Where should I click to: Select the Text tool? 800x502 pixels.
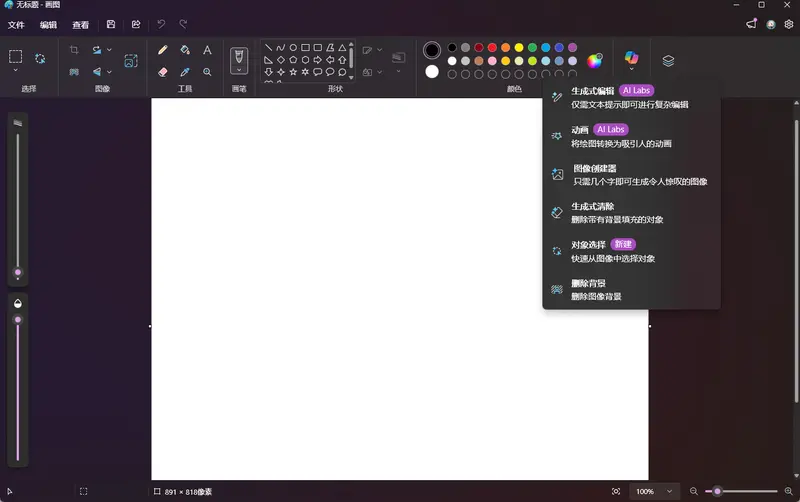point(207,49)
